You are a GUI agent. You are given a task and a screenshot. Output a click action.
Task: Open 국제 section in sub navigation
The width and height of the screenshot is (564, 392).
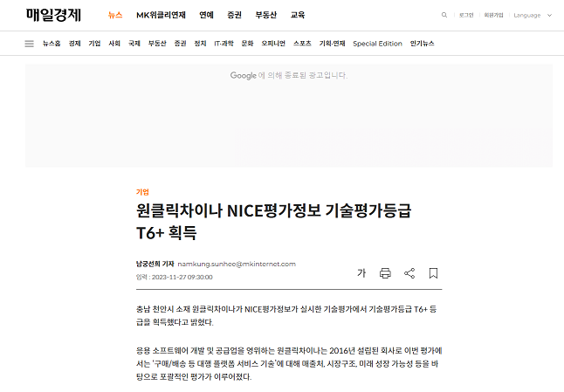(x=134, y=44)
